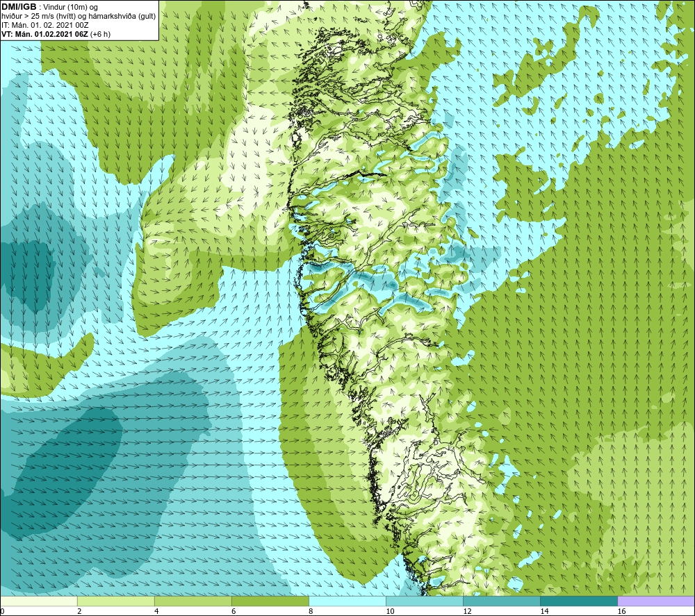The height and width of the screenshot is (616, 695).
Task: Click legend scale label '12'
Action: tap(467, 611)
